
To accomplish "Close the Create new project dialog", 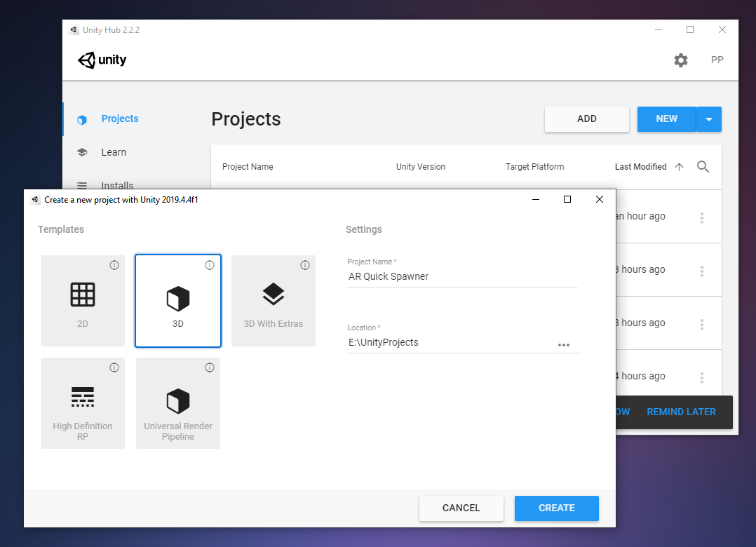I will (600, 200).
